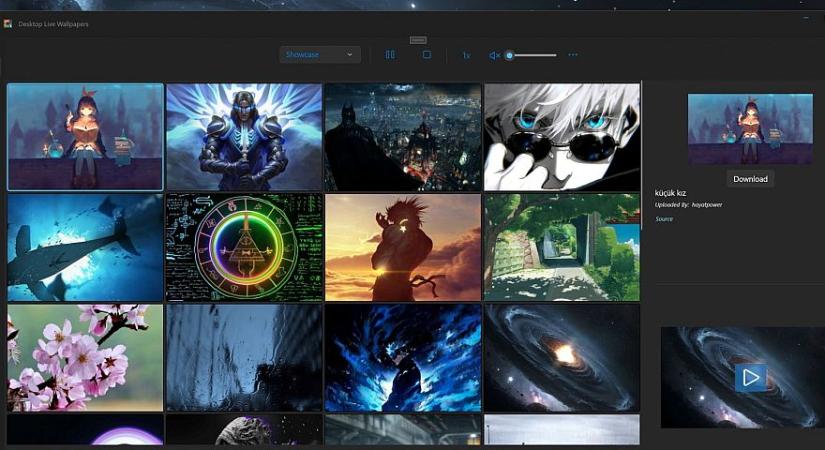Open the Showcase dropdown

click(x=320, y=55)
